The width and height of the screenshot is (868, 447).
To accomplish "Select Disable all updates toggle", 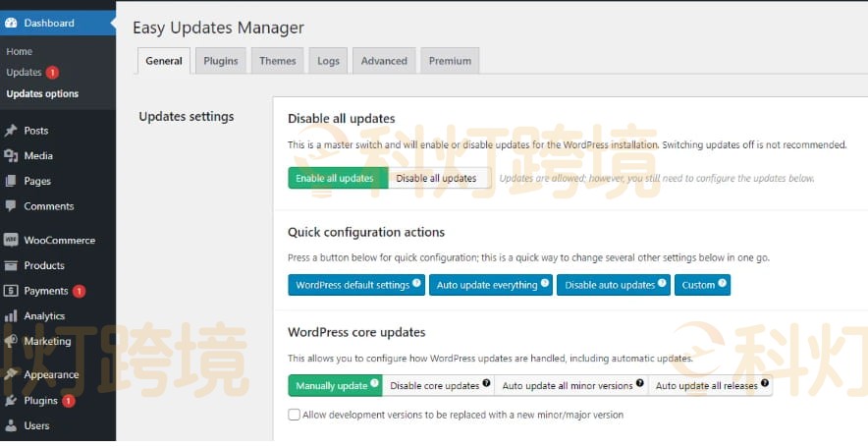I will pos(440,179).
